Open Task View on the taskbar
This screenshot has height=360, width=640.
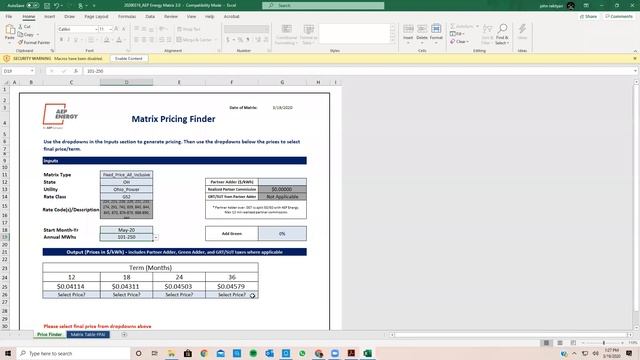coord(155,353)
